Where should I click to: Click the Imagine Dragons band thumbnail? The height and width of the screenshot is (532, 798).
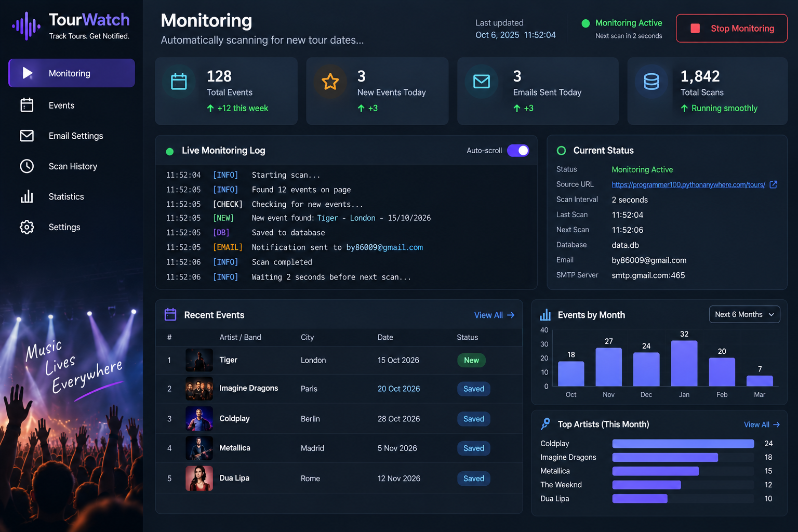(199, 389)
